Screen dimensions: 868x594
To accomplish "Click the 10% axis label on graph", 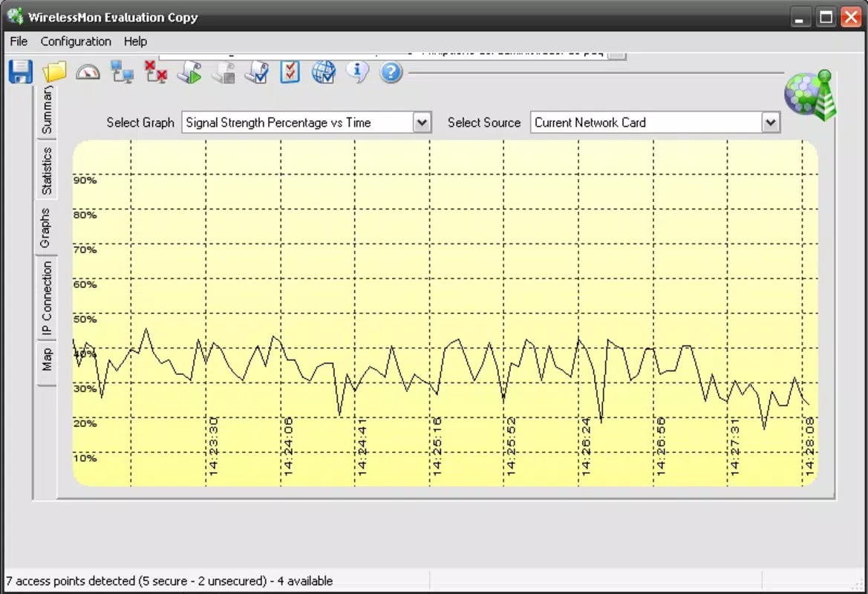I will point(85,458).
